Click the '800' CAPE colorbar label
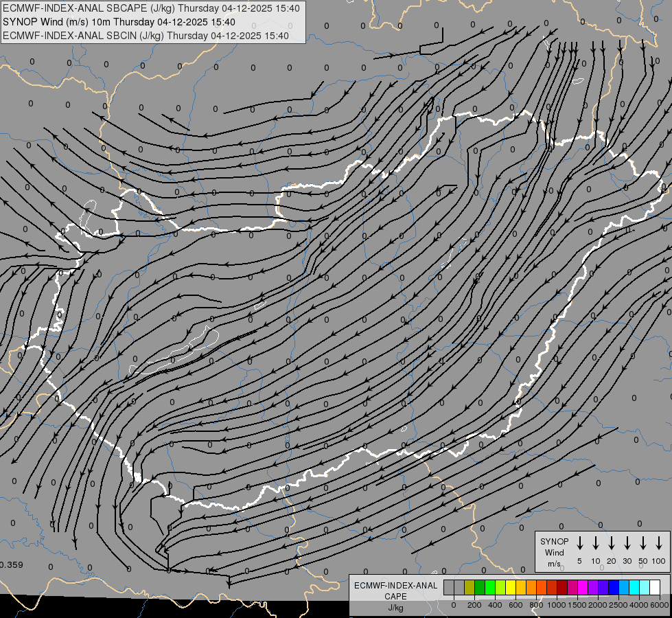 536,605
